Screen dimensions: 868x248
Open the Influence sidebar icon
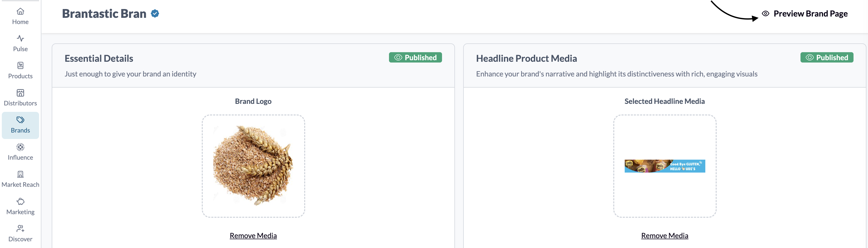[20, 147]
